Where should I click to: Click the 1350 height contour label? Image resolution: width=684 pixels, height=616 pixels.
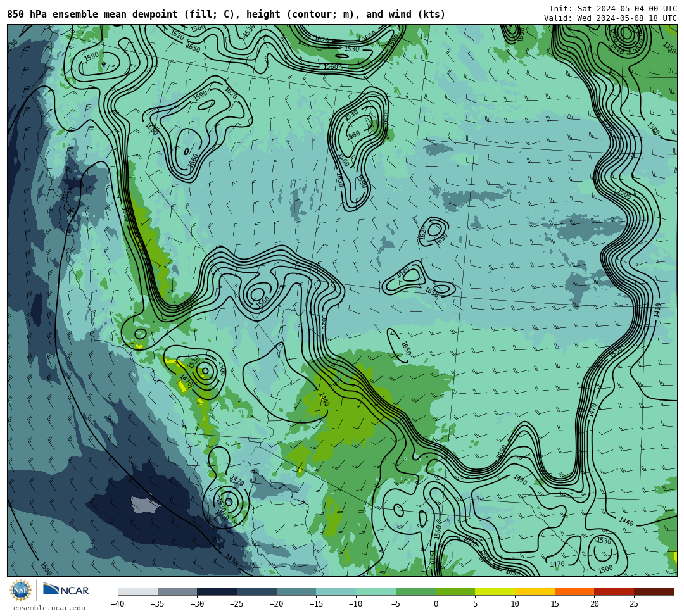669,47
